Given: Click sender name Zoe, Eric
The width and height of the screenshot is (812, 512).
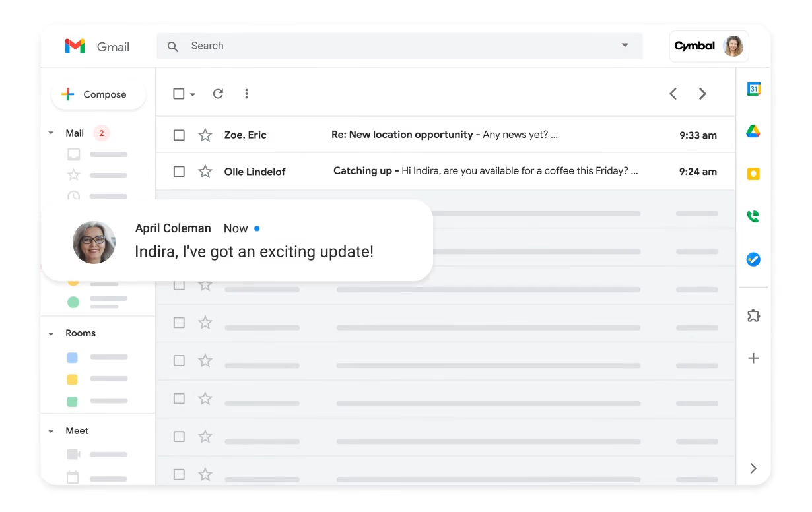Looking at the screenshot, I should click(x=246, y=135).
